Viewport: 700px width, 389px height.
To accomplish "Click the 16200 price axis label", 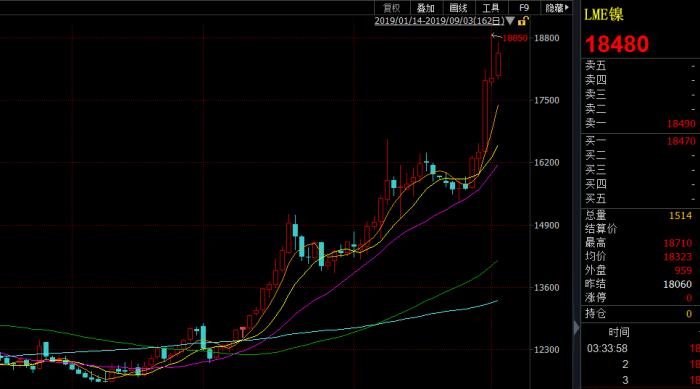I will tap(547, 163).
